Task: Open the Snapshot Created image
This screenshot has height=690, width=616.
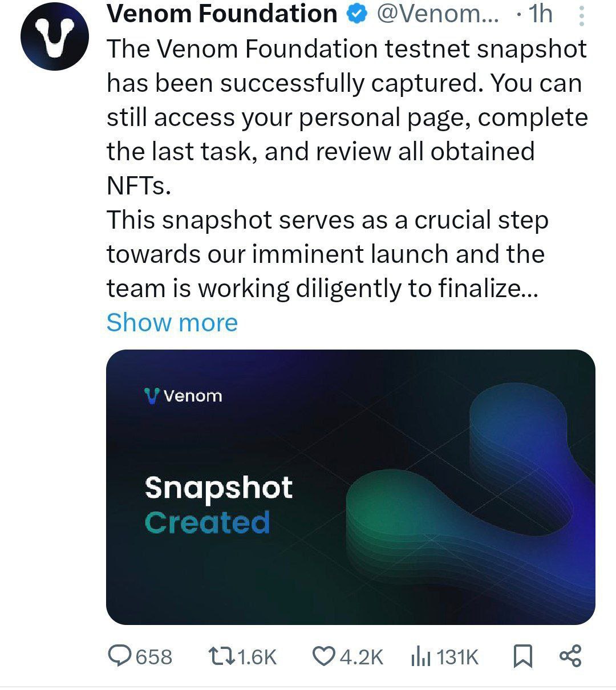Action: 351,488
